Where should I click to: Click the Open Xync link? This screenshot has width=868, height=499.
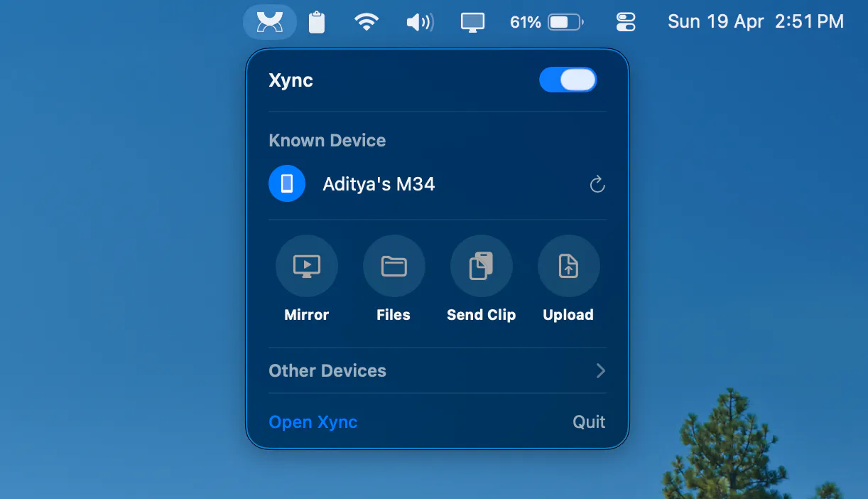coord(313,422)
